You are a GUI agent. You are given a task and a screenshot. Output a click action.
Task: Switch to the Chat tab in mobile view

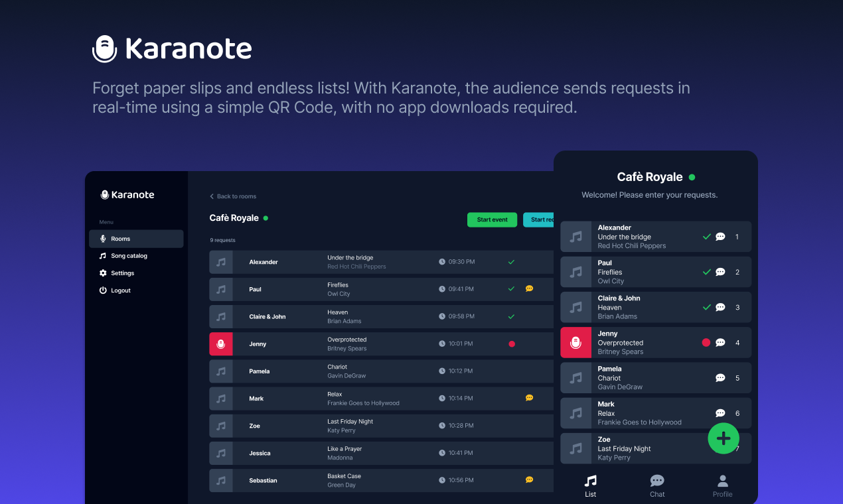click(657, 486)
